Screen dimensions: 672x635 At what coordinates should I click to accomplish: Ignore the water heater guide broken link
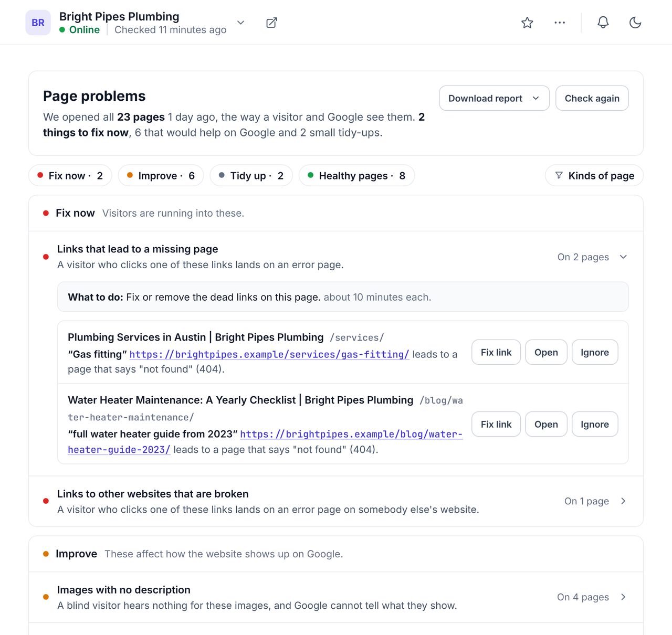[x=595, y=424]
